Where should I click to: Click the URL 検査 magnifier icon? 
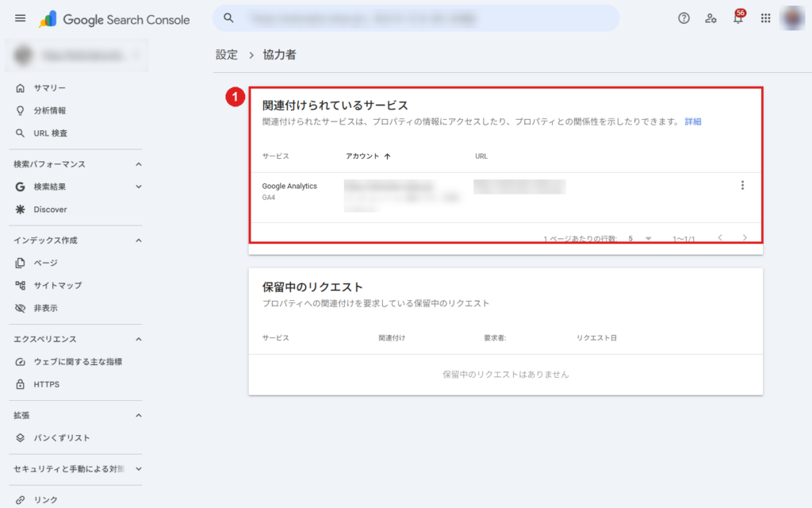[x=20, y=133]
